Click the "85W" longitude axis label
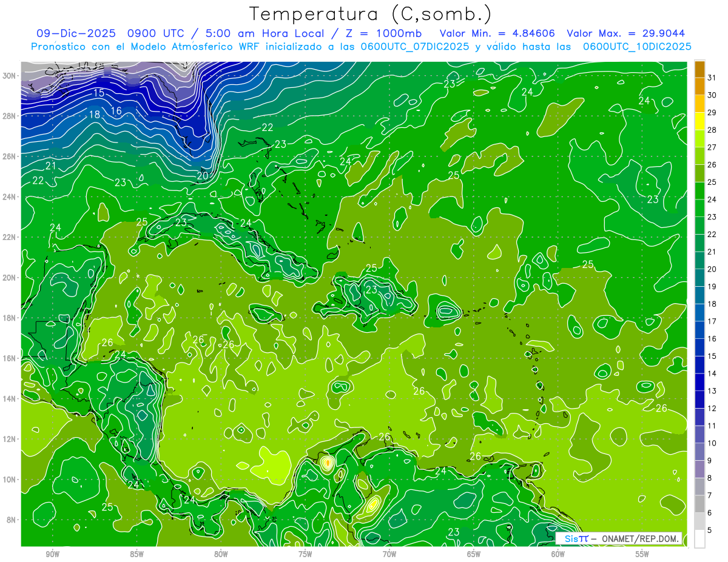Screen dimensions: 728x562 pyautogui.click(x=136, y=554)
